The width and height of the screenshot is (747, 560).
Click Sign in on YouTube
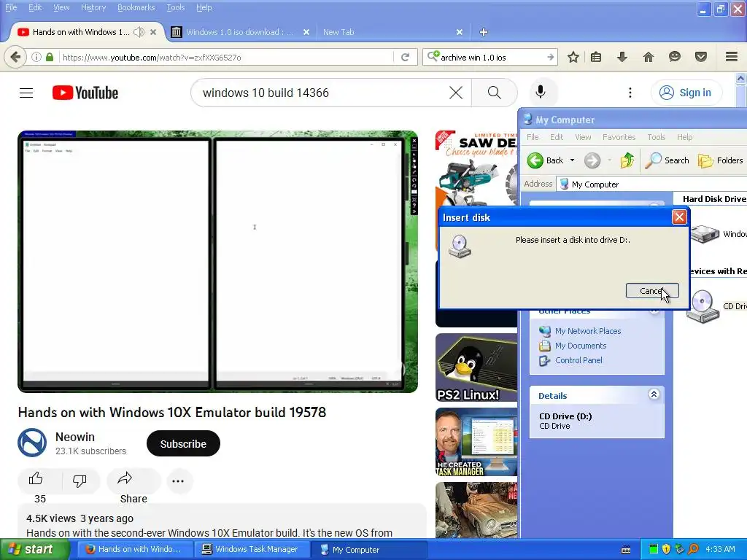(686, 93)
